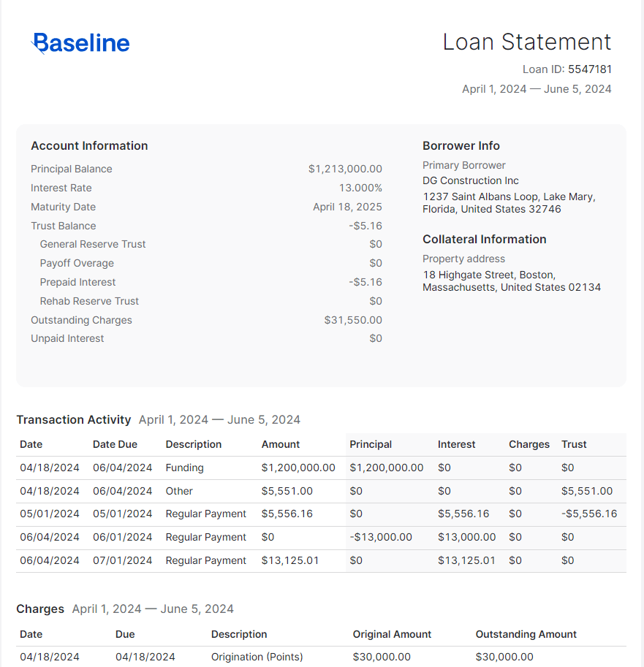The height and width of the screenshot is (667, 644).
Task: Click the $13,125.01 interest value
Action: pyautogui.click(x=466, y=560)
